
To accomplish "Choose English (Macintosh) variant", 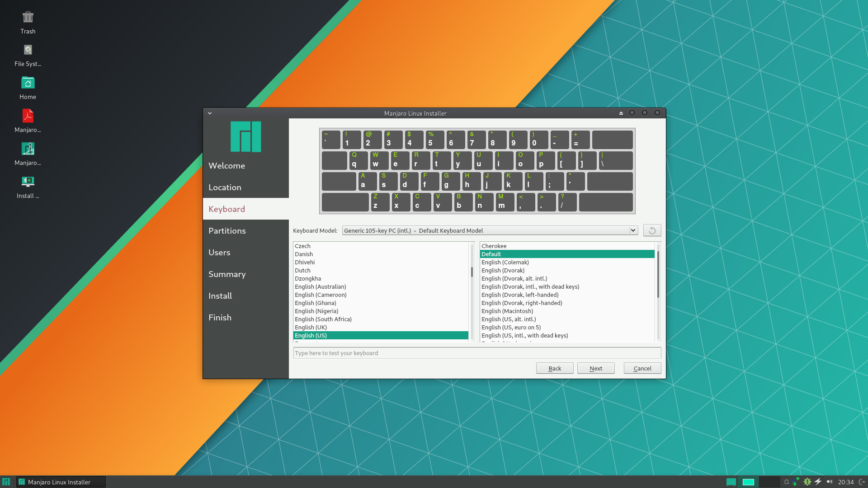I will pos(567,311).
